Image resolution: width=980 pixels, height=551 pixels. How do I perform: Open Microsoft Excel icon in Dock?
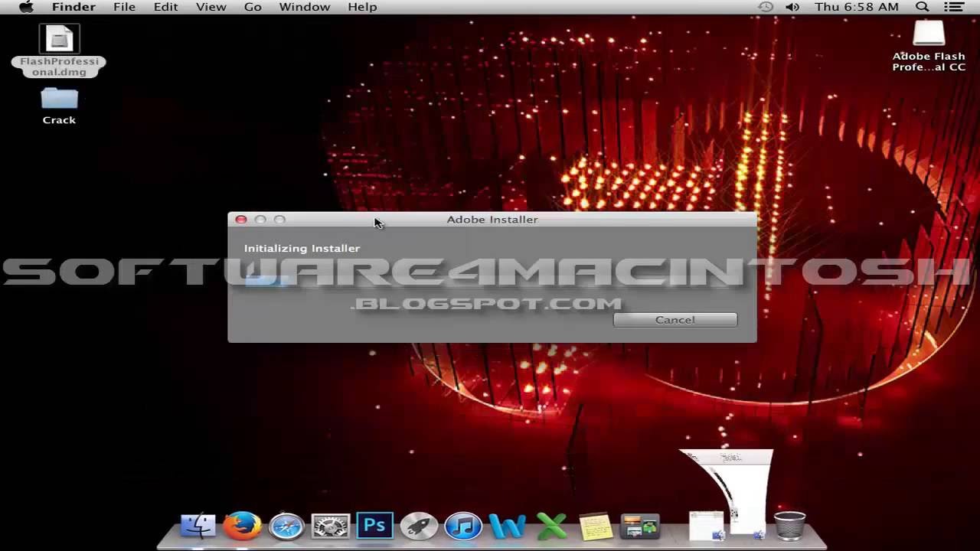pyautogui.click(x=551, y=527)
